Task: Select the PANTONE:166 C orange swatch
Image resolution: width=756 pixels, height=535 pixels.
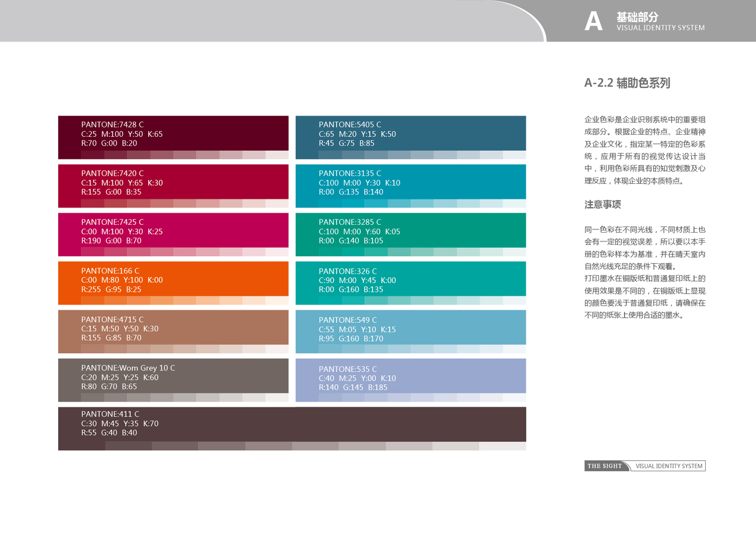Action: point(173,283)
